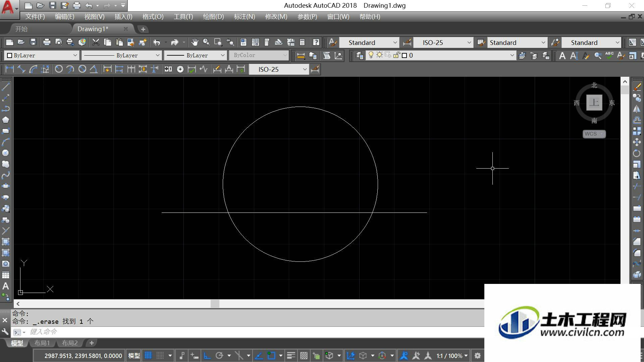
Task: Open the ByLayer lineweight dropdown
Action: point(196,55)
